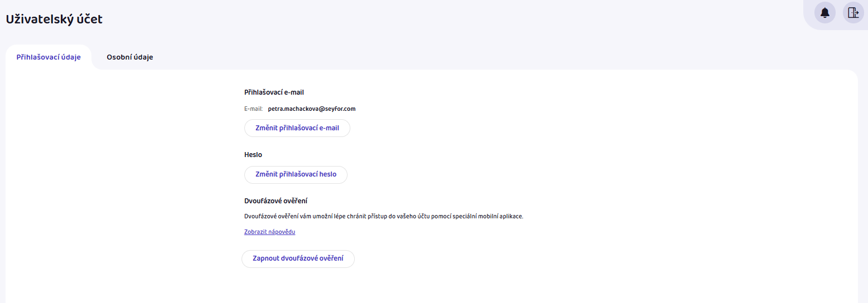Select the Přihlašovací údaje tab
This screenshot has height=303, width=868.
pyautogui.click(x=49, y=57)
